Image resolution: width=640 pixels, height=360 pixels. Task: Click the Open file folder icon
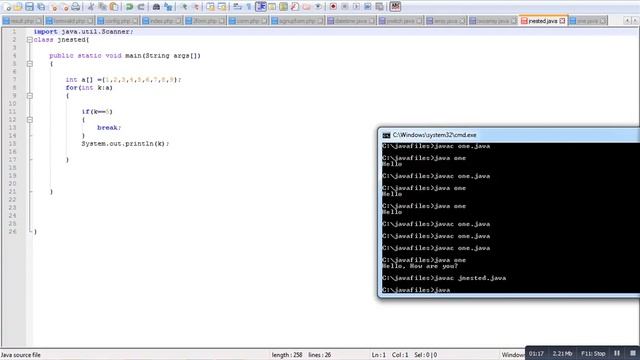tap(18, 7)
